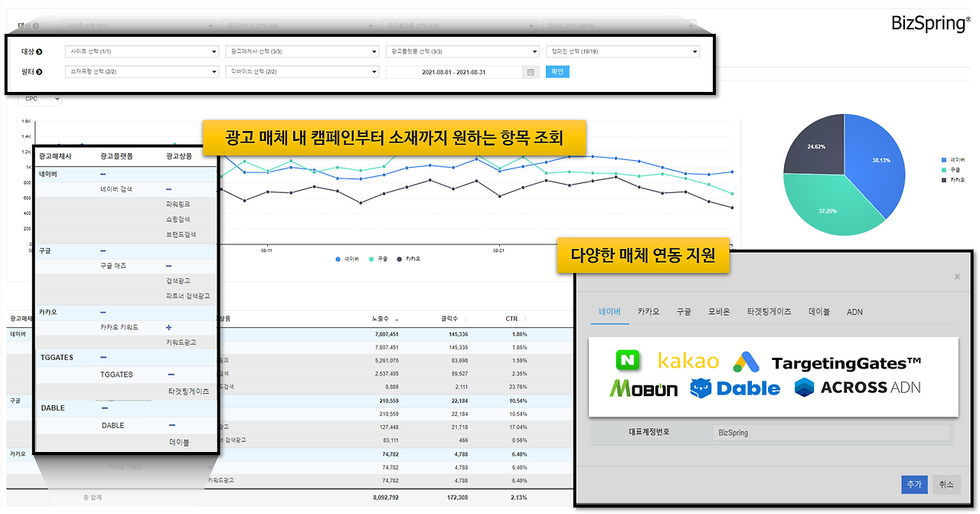Click the 2.13% total CTR cell
The image size is (980, 514).
[518, 497]
